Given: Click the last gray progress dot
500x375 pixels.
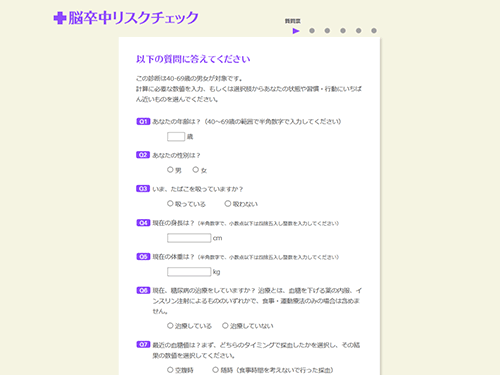Looking at the screenshot, I should click(374, 31).
